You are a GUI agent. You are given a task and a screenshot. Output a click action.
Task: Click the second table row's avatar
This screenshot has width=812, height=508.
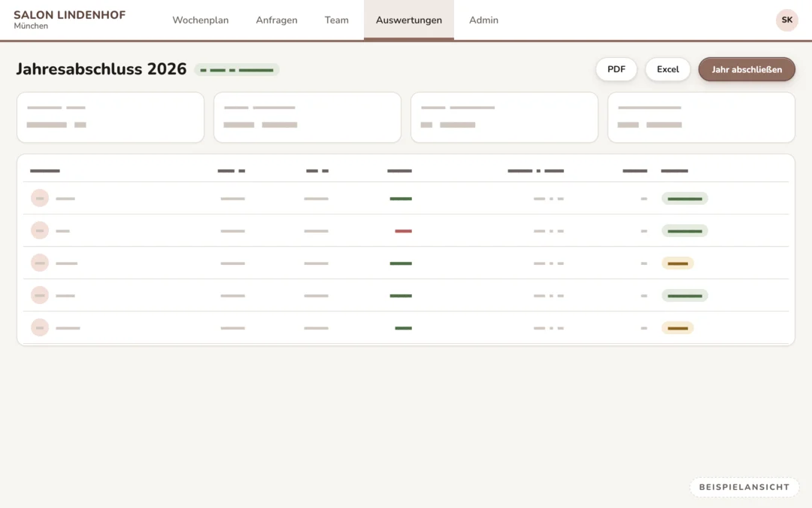[x=40, y=230]
